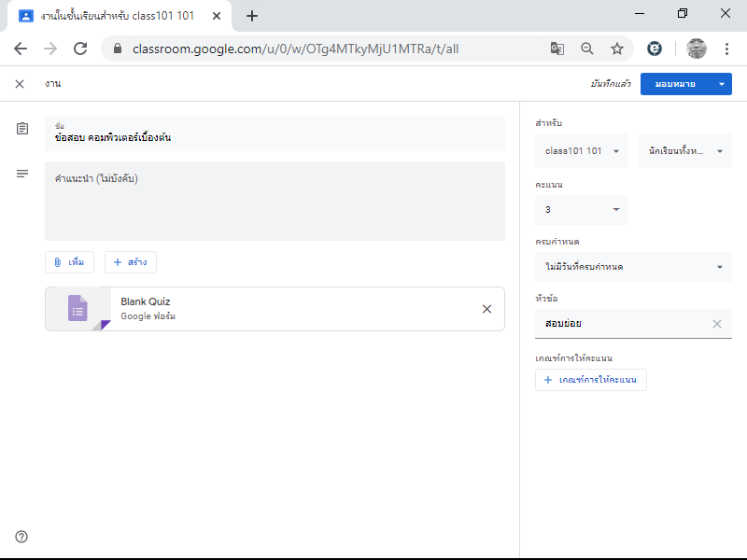Open the Blank Quiz attachment link

click(x=275, y=309)
